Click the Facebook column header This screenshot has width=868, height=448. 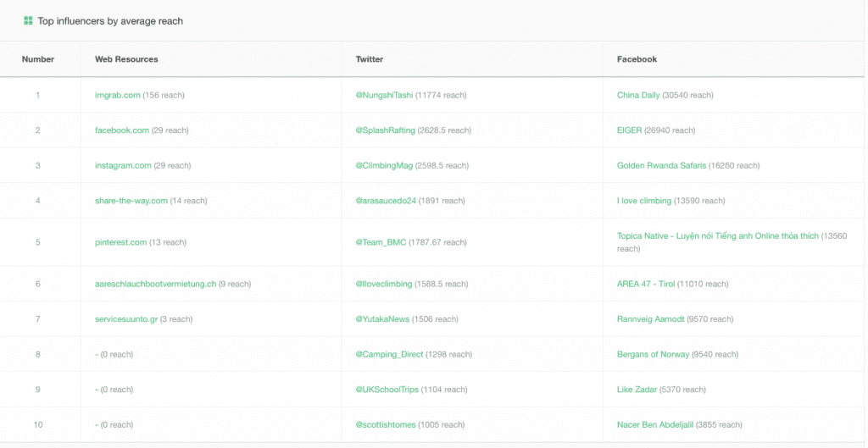point(637,59)
